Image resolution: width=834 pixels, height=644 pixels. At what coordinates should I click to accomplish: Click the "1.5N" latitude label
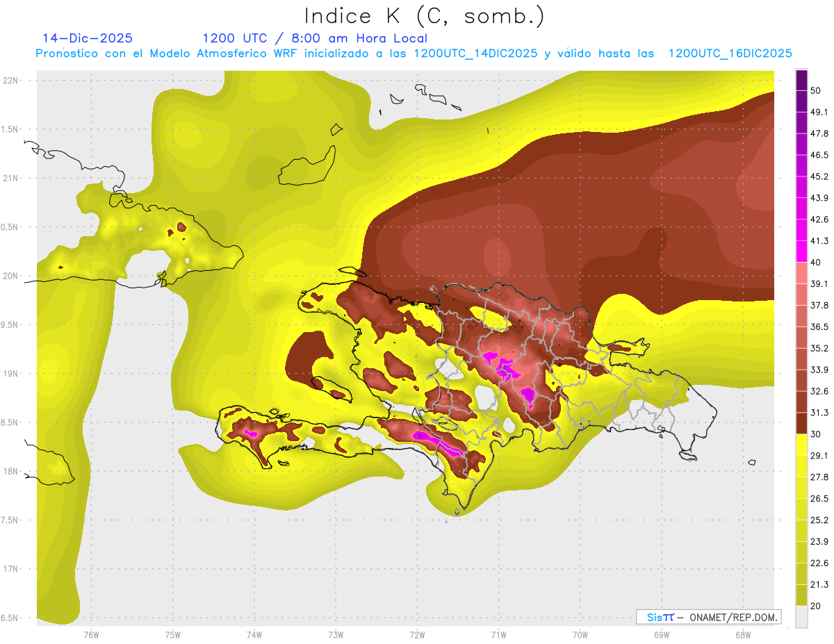coord(10,129)
